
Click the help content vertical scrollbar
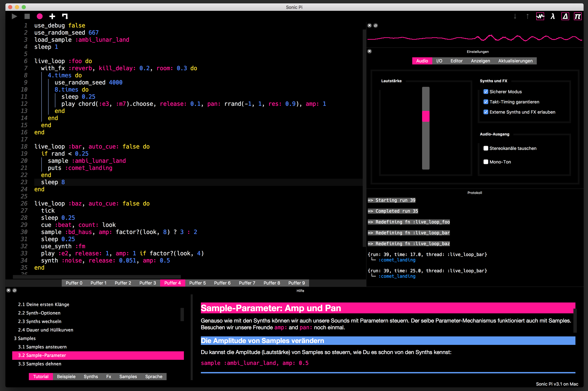(x=575, y=320)
